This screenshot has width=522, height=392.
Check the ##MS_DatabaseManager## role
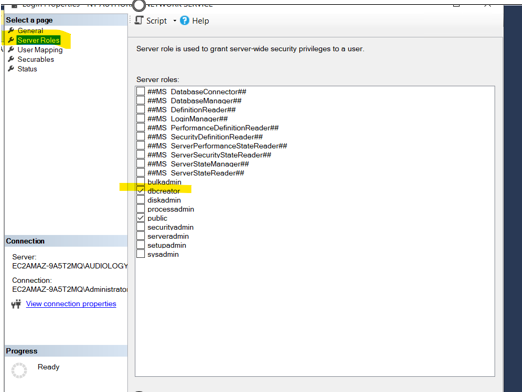(141, 100)
